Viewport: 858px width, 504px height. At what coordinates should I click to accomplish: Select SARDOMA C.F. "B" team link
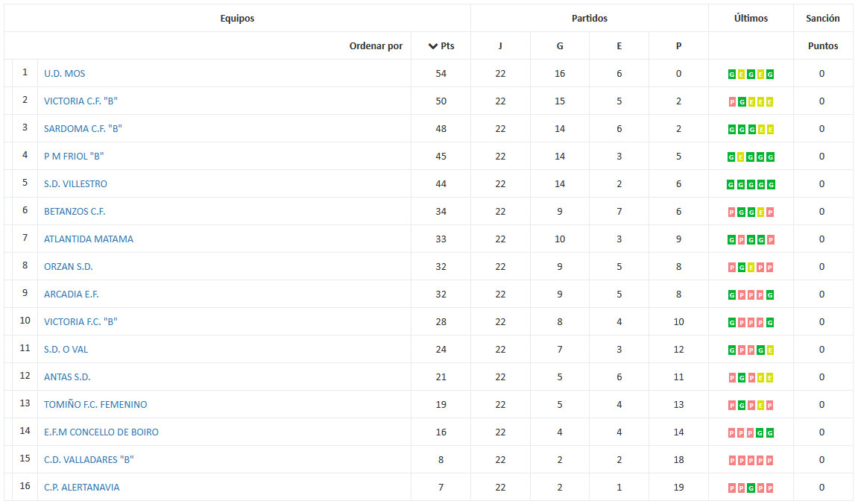point(83,128)
